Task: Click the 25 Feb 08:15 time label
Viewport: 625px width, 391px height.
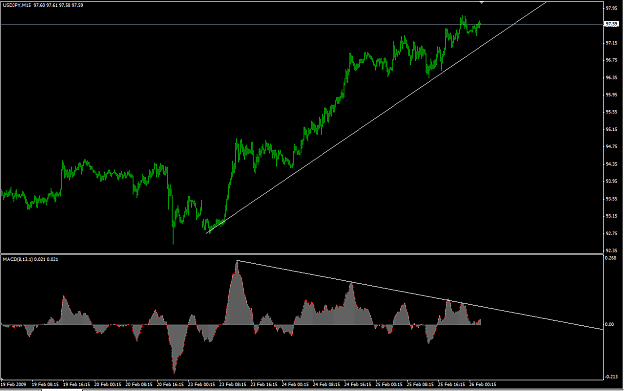Action: pos(421,384)
